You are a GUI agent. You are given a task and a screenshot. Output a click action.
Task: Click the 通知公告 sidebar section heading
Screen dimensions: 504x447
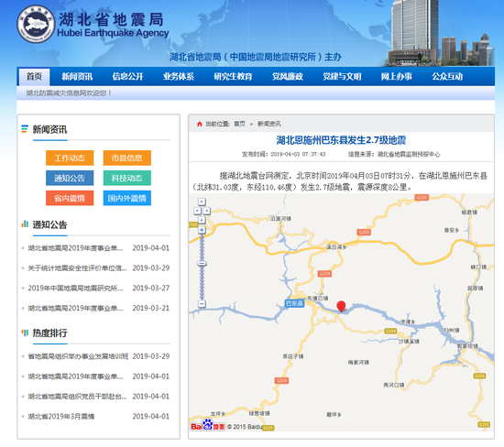[x=49, y=224]
